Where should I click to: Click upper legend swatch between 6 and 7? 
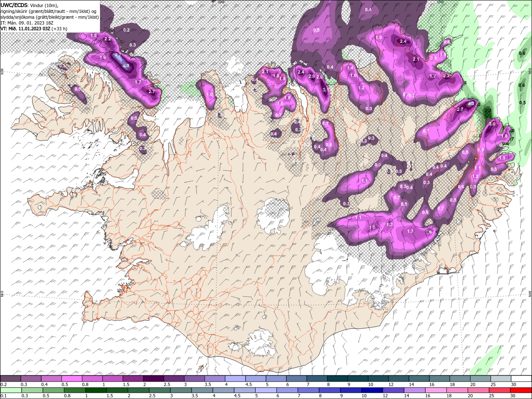click(x=297, y=379)
